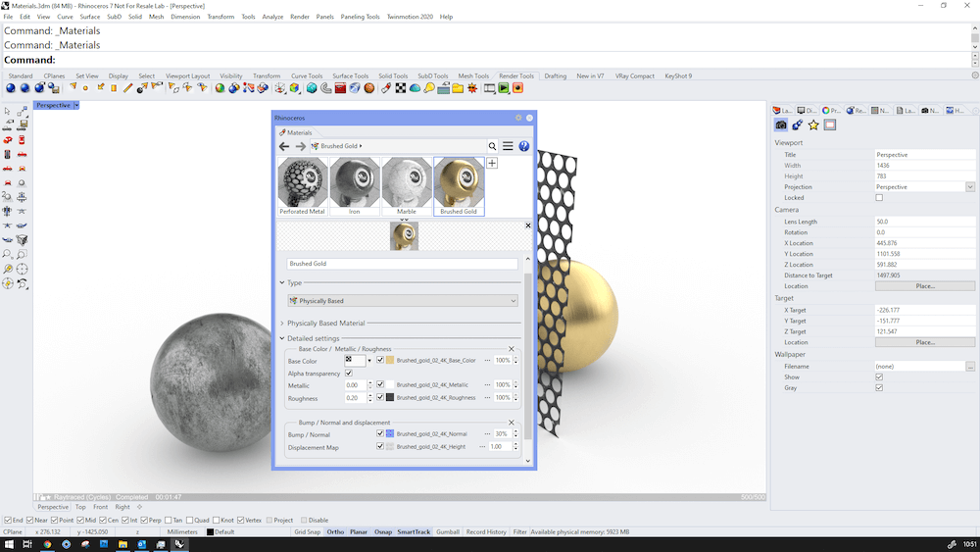Collapse the material preview with double chevron

[x=404, y=220]
